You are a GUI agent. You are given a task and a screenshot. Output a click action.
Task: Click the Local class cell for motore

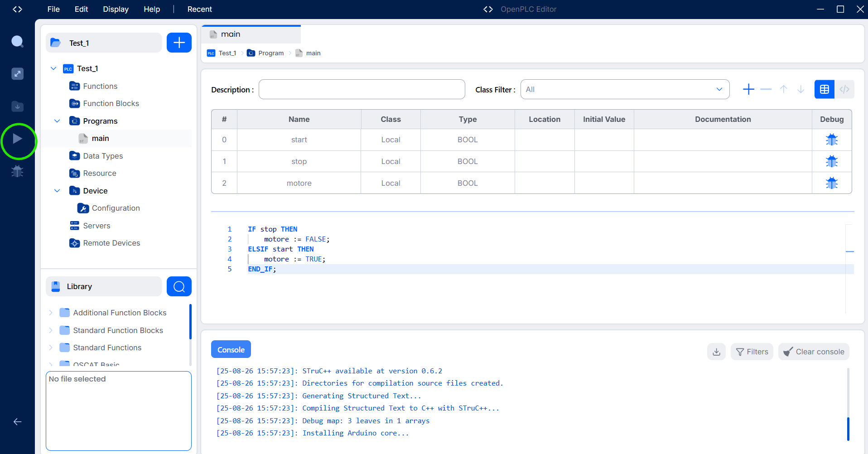(x=391, y=183)
